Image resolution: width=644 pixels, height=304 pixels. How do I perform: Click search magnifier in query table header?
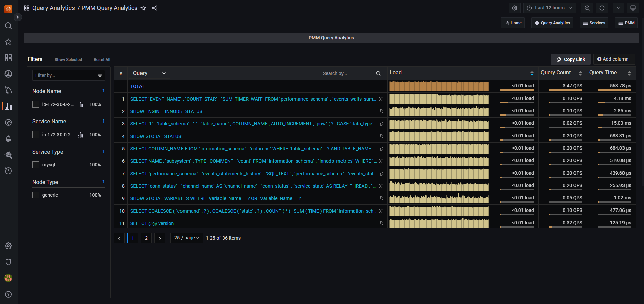378,73
